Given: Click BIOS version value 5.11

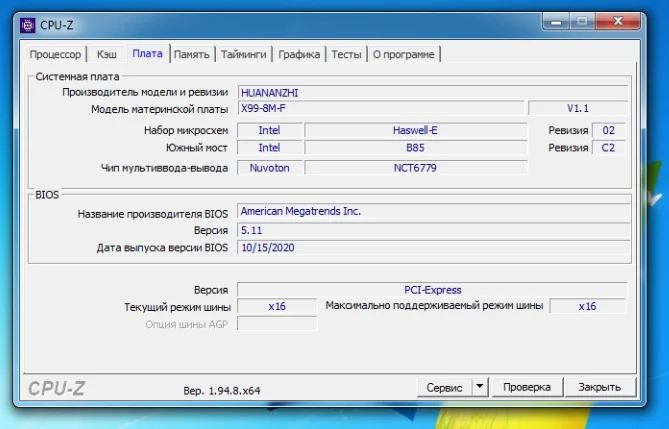Looking at the screenshot, I should (x=433, y=230).
